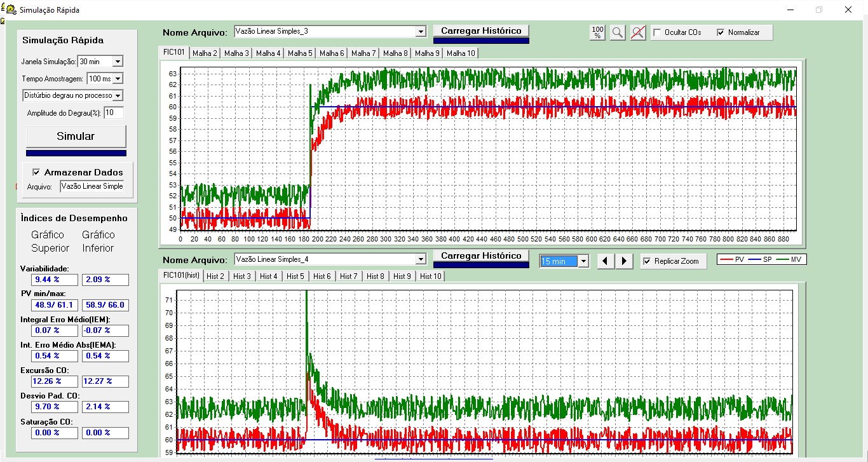Switch to the Malha 10 tab
The width and height of the screenshot is (868, 462).
coord(461,53)
